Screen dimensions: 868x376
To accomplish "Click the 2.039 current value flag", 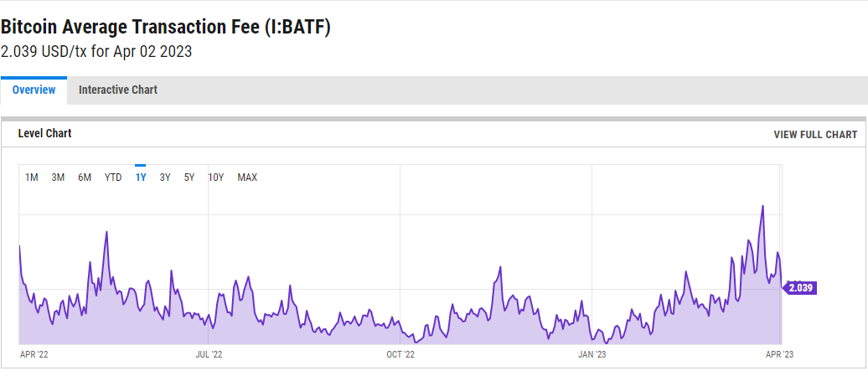I will click(799, 288).
